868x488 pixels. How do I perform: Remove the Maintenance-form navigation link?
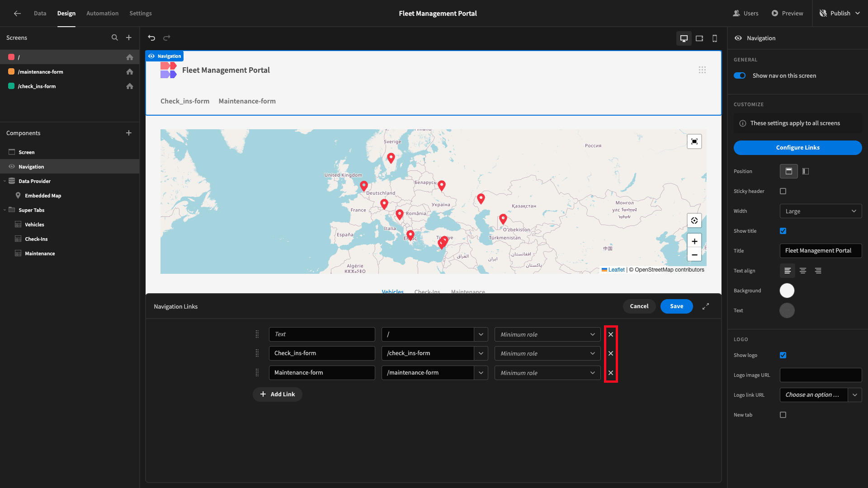click(x=611, y=373)
